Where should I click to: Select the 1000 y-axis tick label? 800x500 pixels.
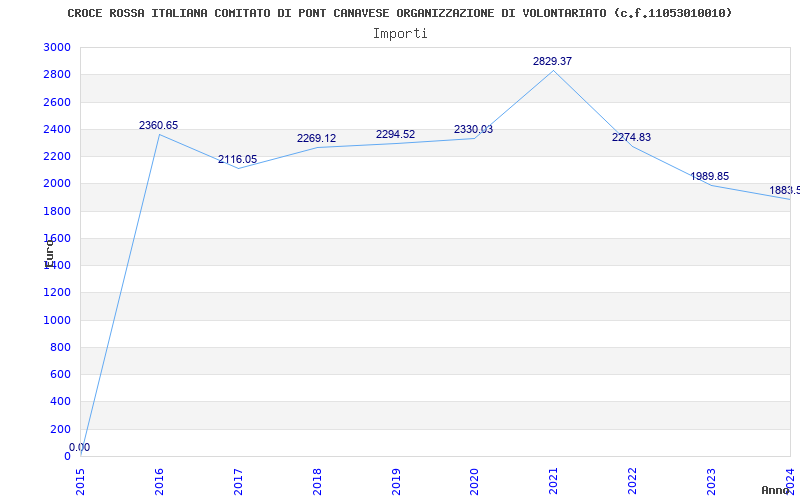(57, 320)
